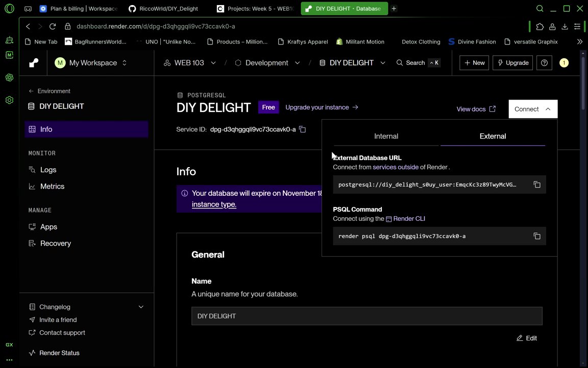The image size is (588, 368).
Task: Open the Recovery page
Action: [x=50, y=243]
